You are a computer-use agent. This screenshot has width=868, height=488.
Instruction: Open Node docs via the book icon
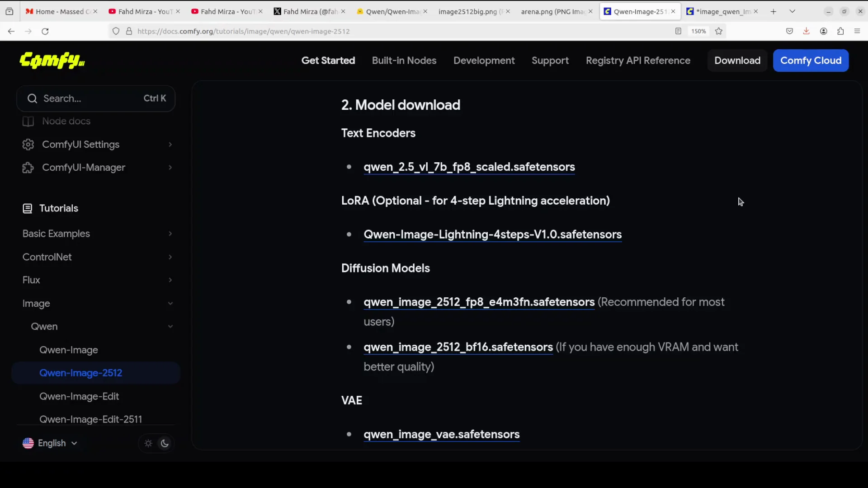tap(28, 121)
